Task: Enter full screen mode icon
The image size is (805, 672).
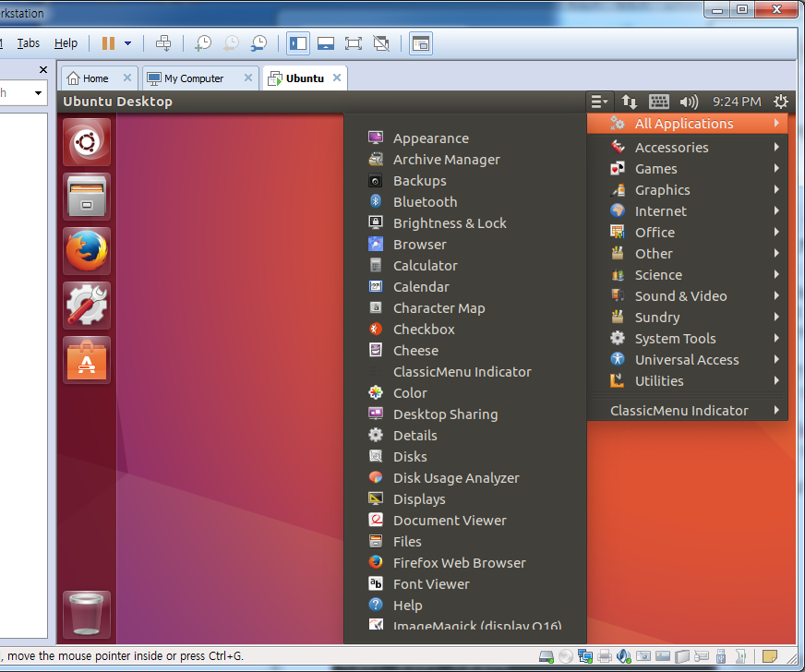Action: pos(354,43)
